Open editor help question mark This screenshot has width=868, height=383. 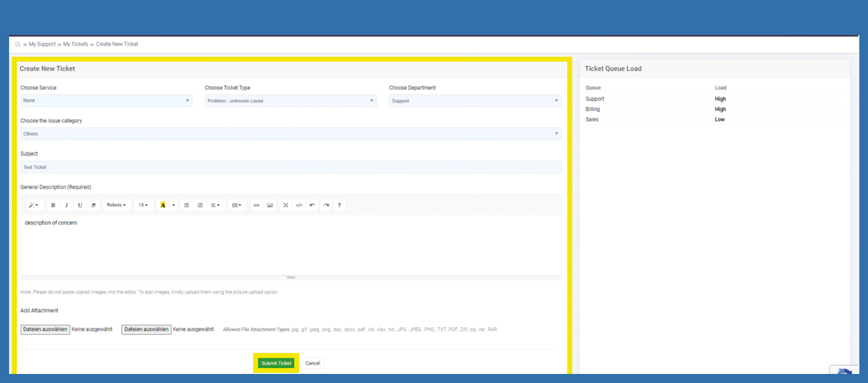click(x=339, y=205)
